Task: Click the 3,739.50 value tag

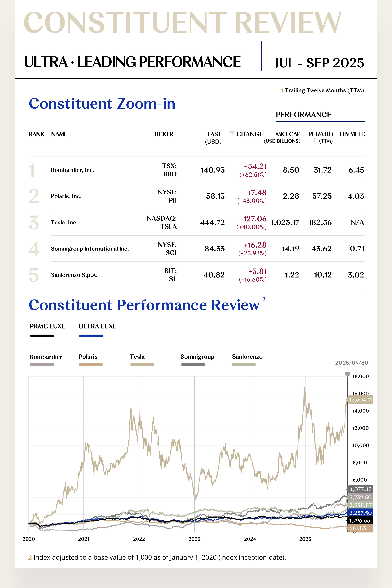Action: (360, 497)
